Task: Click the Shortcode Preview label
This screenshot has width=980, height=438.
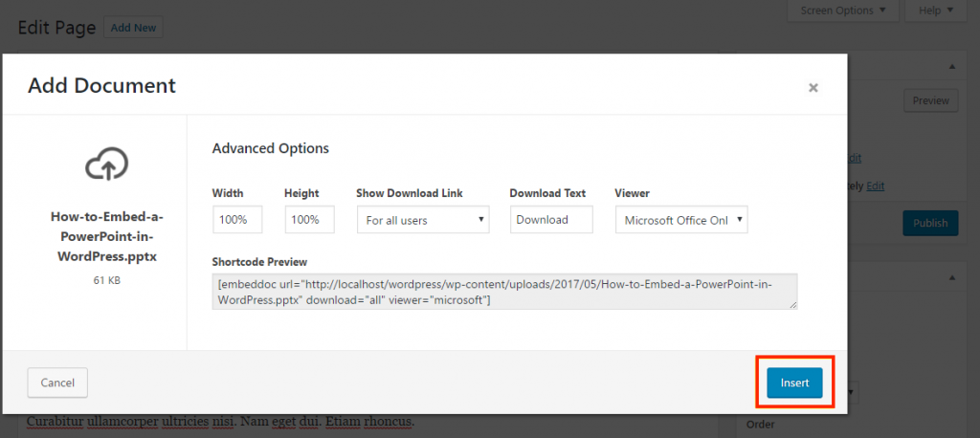Action: [x=259, y=262]
